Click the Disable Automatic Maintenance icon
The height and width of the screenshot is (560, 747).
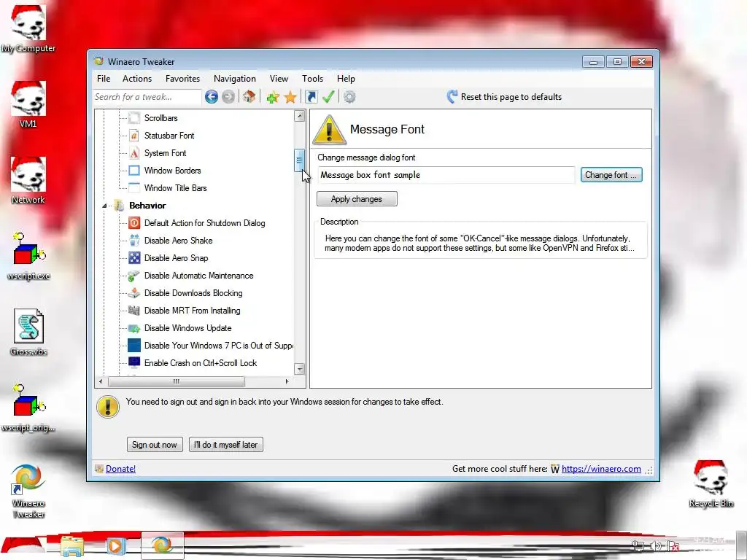click(x=134, y=276)
